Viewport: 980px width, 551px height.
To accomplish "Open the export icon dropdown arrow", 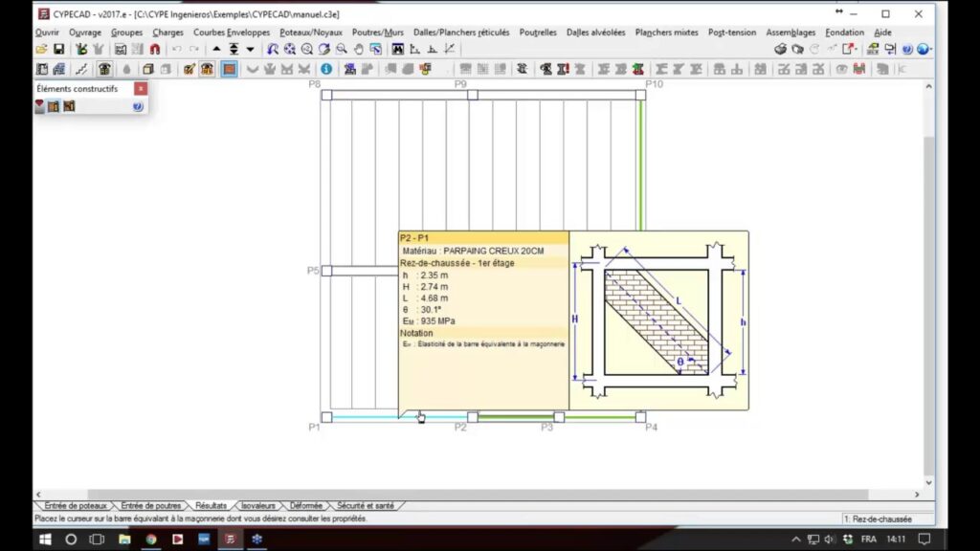I will tap(858, 49).
